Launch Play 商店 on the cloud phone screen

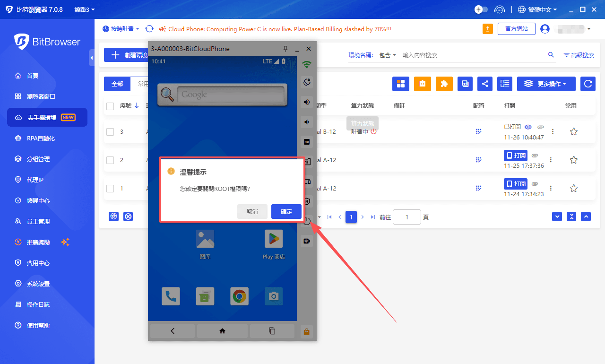(x=273, y=239)
